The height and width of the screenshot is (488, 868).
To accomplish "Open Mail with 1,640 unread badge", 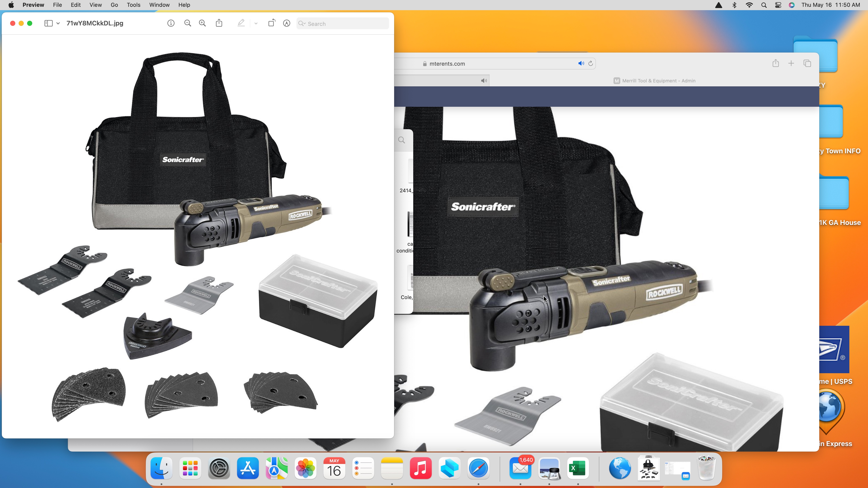I will 520,468.
